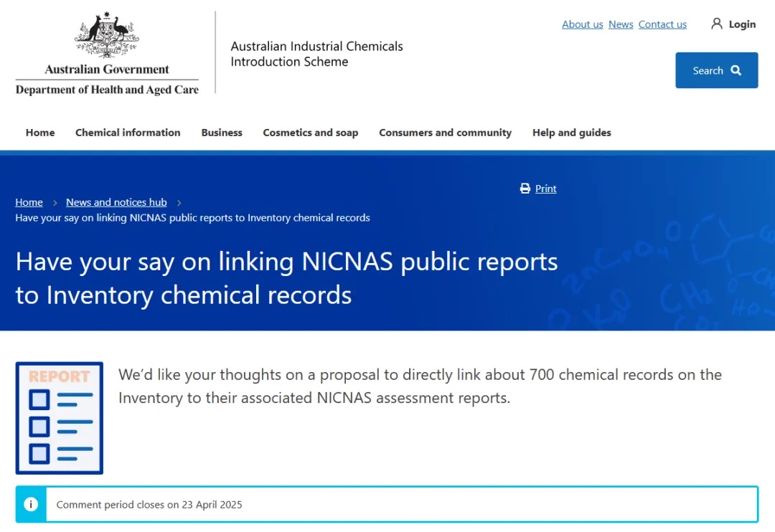This screenshot has height=532, width=775.
Task: Click the chevron after the breadcrumb Home link
Action: [55, 203]
